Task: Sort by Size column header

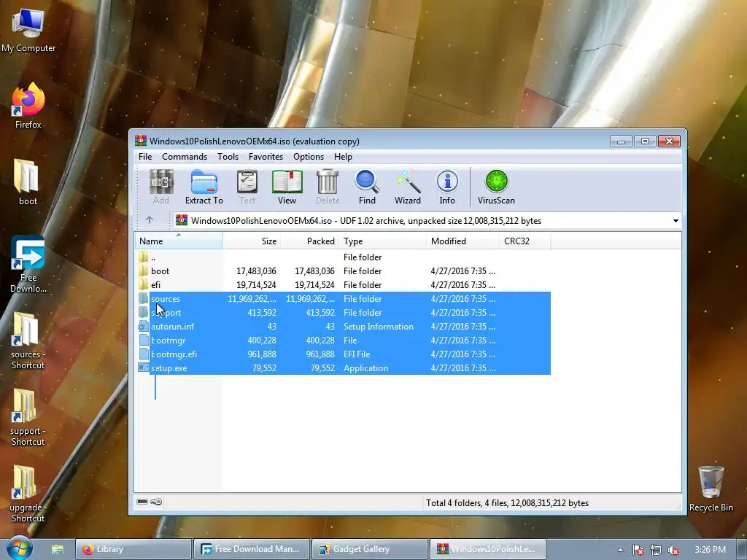Action: point(251,241)
